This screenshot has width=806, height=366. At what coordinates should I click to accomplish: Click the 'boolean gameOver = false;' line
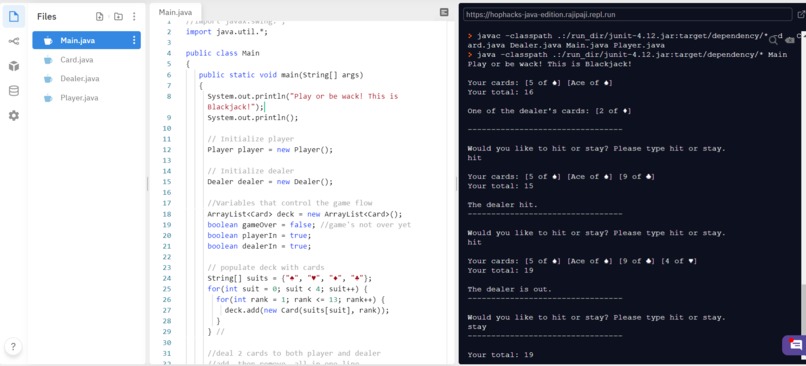click(x=309, y=225)
